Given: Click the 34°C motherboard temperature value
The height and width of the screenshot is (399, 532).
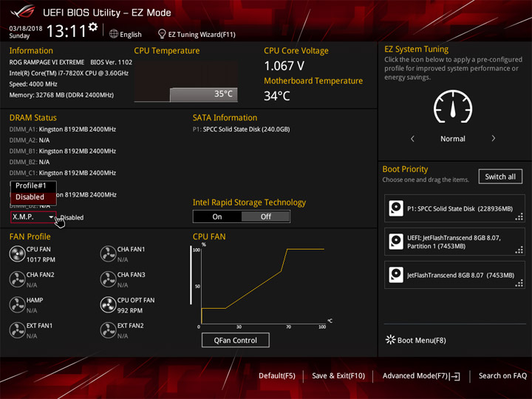Looking at the screenshot, I should coord(277,96).
